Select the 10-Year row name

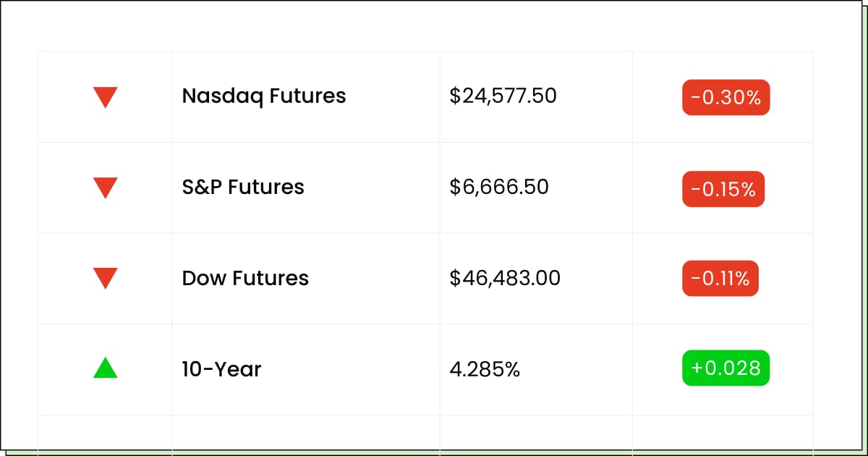pos(221,370)
